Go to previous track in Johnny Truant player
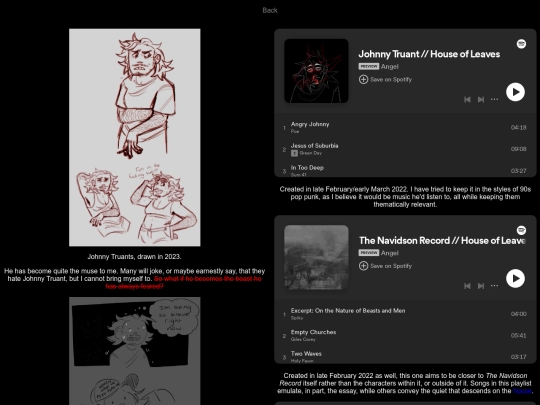The width and height of the screenshot is (540, 405). (467, 100)
